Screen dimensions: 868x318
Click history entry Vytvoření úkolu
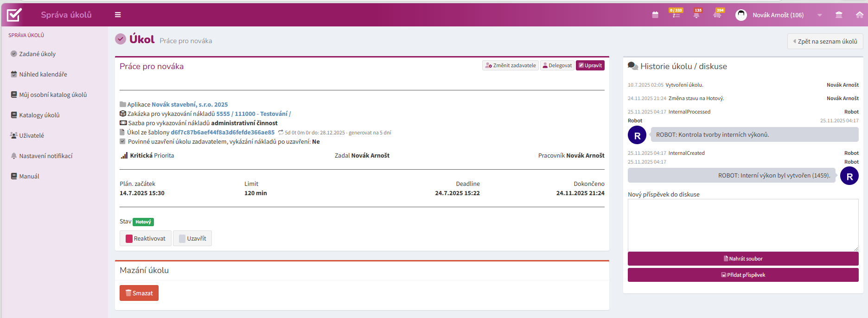[x=684, y=85]
